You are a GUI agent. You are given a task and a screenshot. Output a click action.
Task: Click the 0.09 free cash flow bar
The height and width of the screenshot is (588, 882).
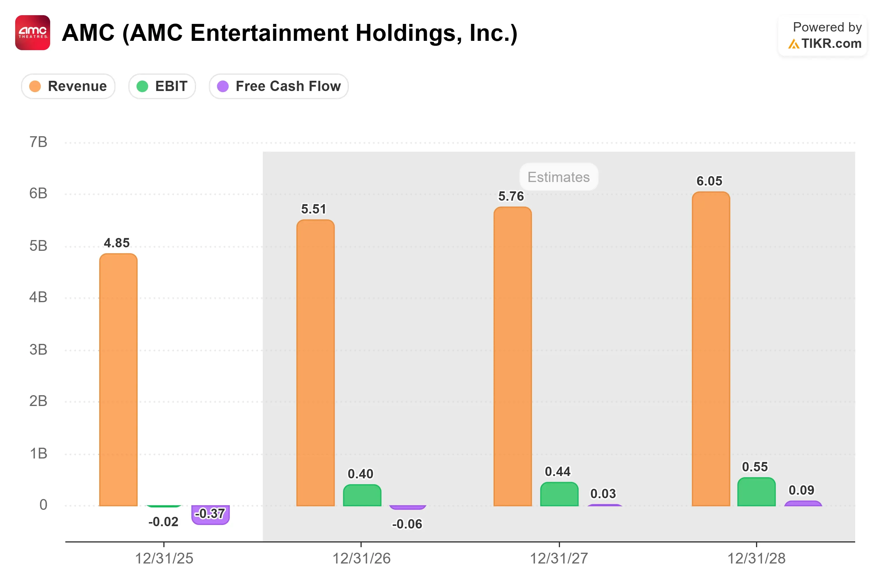point(803,503)
